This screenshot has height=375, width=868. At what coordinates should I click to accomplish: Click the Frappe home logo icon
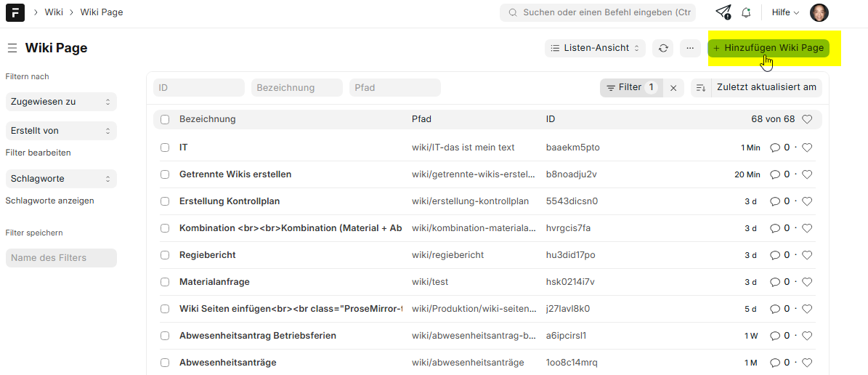pyautogui.click(x=15, y=12)
